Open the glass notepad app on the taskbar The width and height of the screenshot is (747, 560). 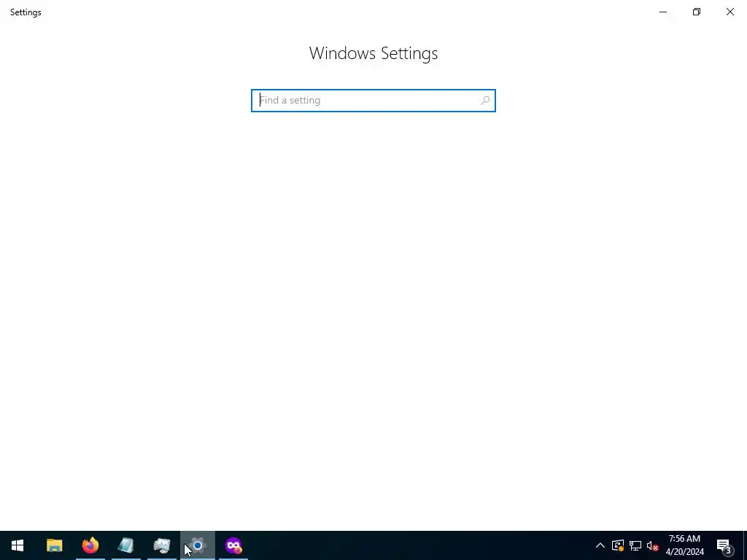tap(125, 545)
